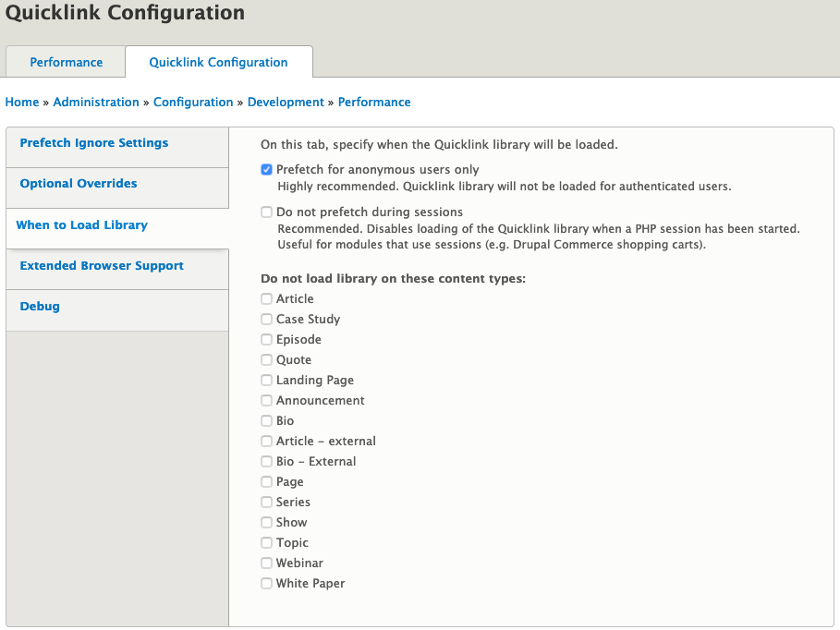Select the Series checkbox
The image size is (840, 630).
tap(266, 502)
